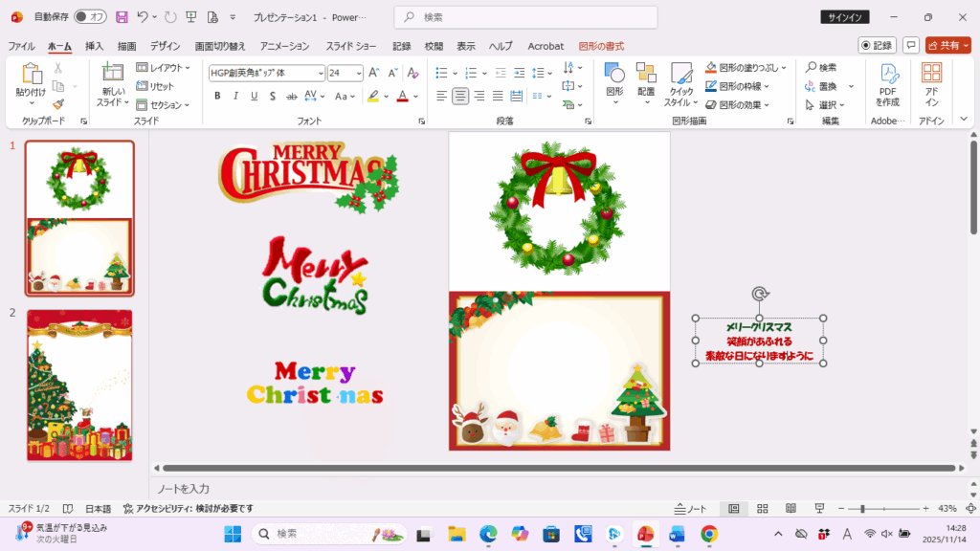Screen dimensions: 980x551
Task: Open the font name dropdown
Action: click(x=320, y=73)
